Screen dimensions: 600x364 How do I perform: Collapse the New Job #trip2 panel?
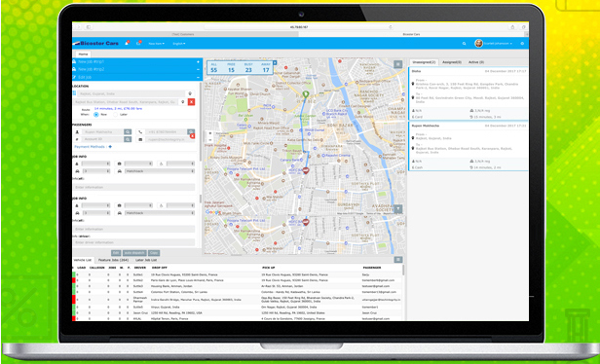click(x=198, y=69)
